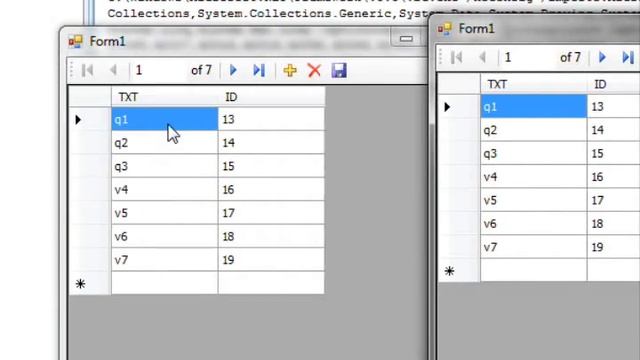Click new-row asterisk header in right Form1
The width and height of the screenshot is (640, 360).
[459, 271]
